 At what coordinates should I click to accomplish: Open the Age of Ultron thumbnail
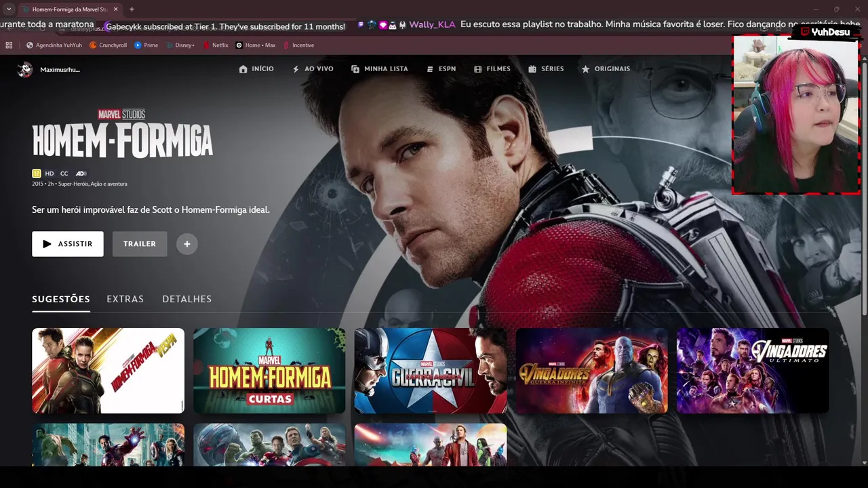269,445
